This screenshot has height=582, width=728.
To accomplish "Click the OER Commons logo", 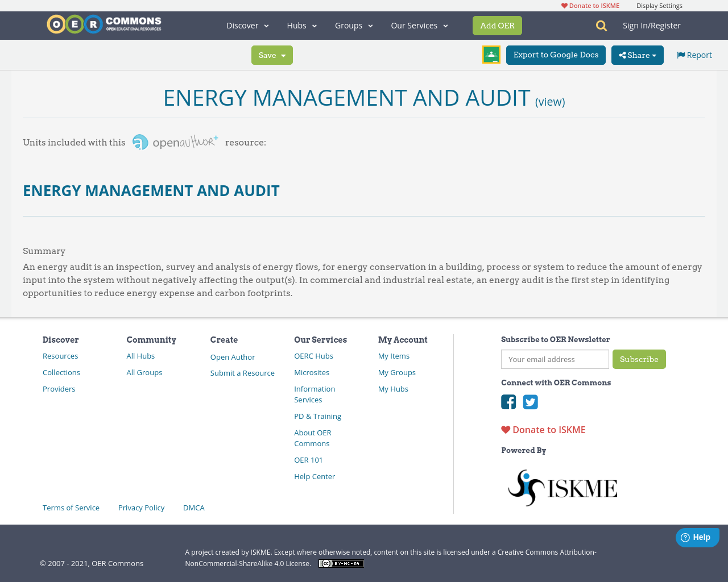I will click(x=104, y=23).
